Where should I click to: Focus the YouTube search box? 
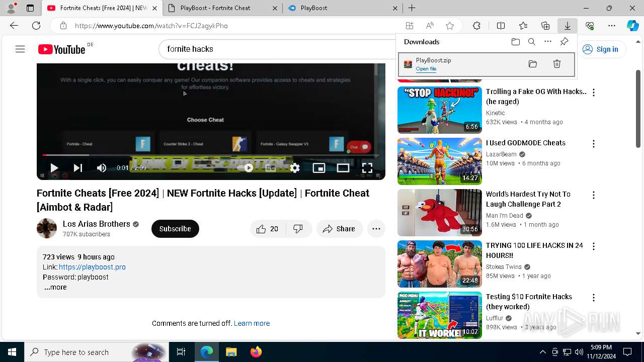(277, 49)
